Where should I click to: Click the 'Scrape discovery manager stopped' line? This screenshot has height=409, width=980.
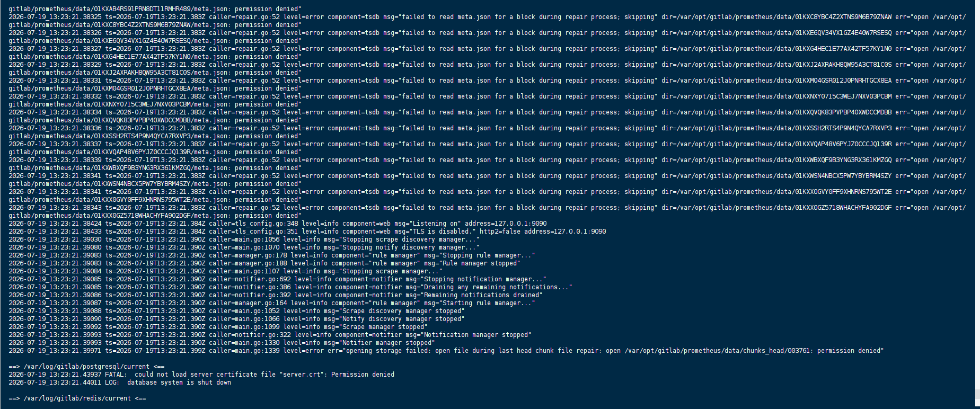[x=237, y=311]
